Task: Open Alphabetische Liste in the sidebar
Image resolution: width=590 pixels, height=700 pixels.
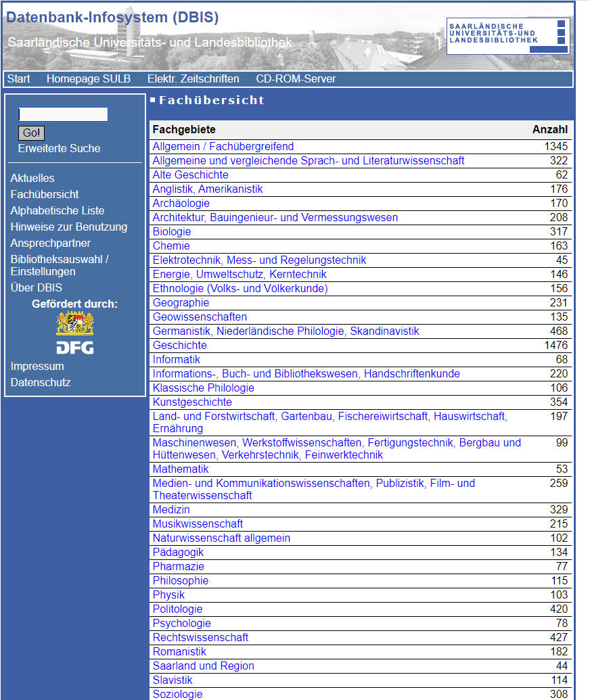Action: click(57, 211)
